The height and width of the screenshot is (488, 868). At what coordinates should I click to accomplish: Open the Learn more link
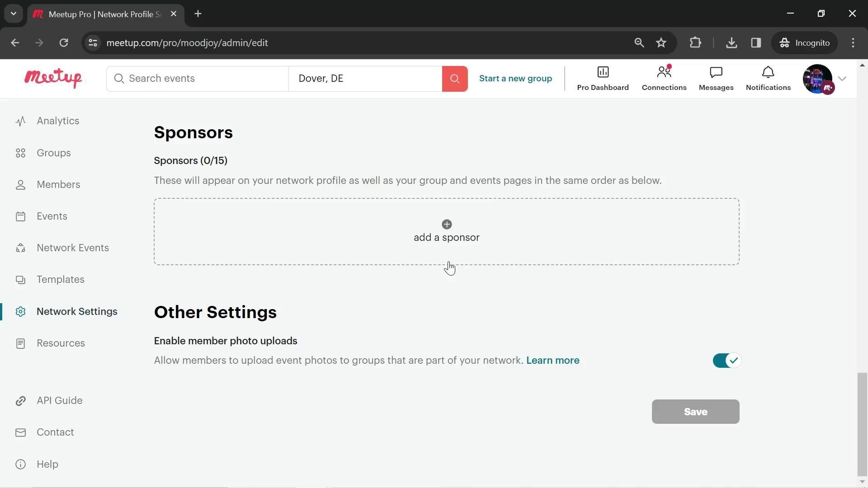tap(552, 360)
